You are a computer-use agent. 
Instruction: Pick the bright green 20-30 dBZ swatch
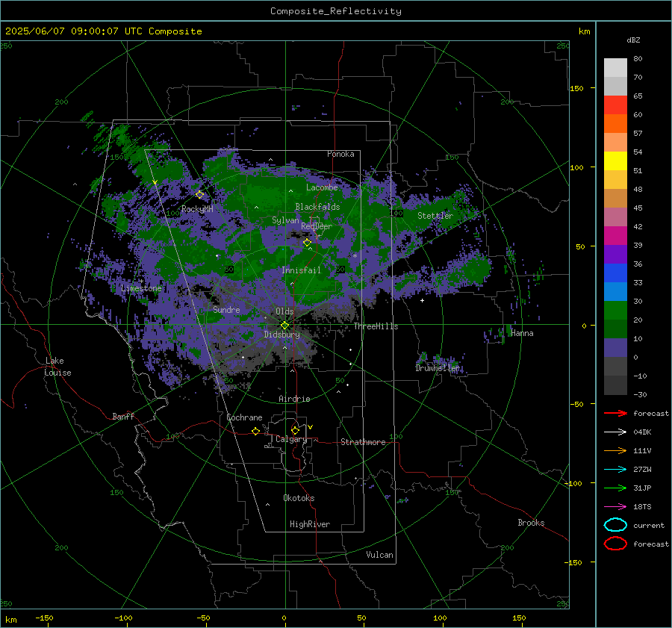615,311
